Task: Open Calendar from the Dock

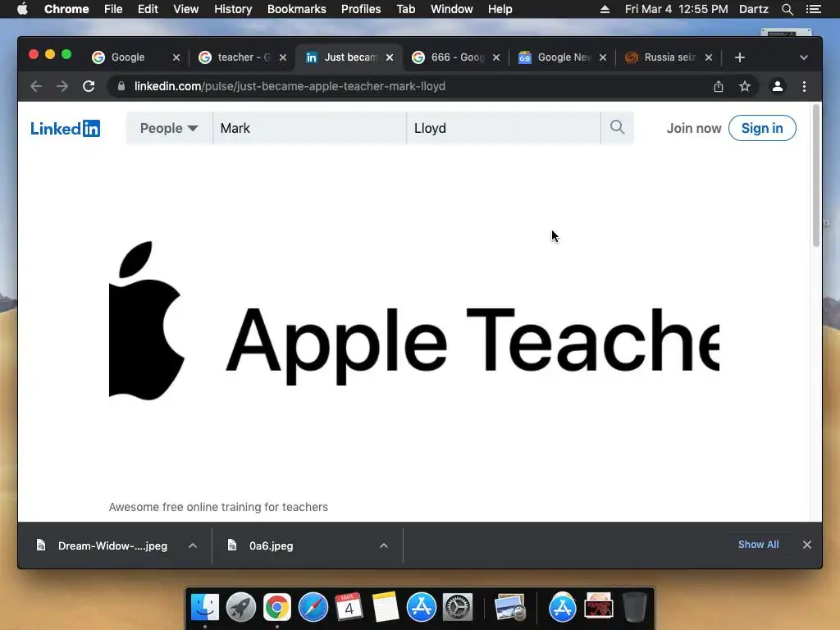Action: click(349, 608)
